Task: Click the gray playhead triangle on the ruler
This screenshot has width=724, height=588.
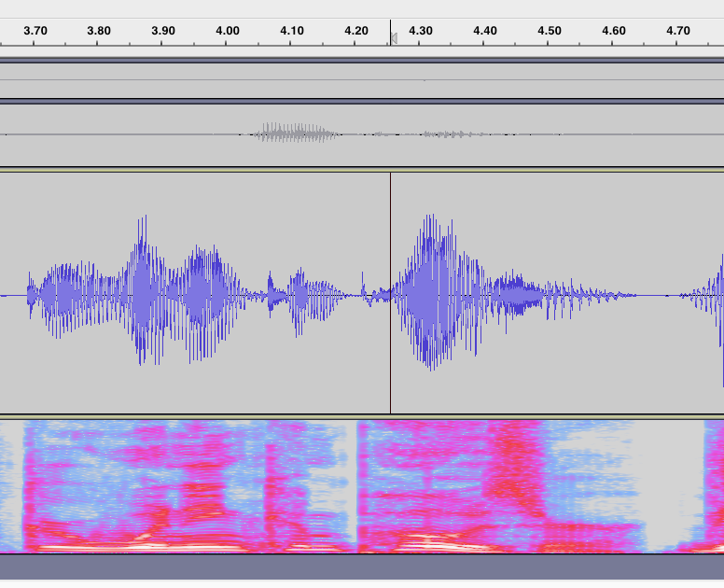Action: pos(394,38)
